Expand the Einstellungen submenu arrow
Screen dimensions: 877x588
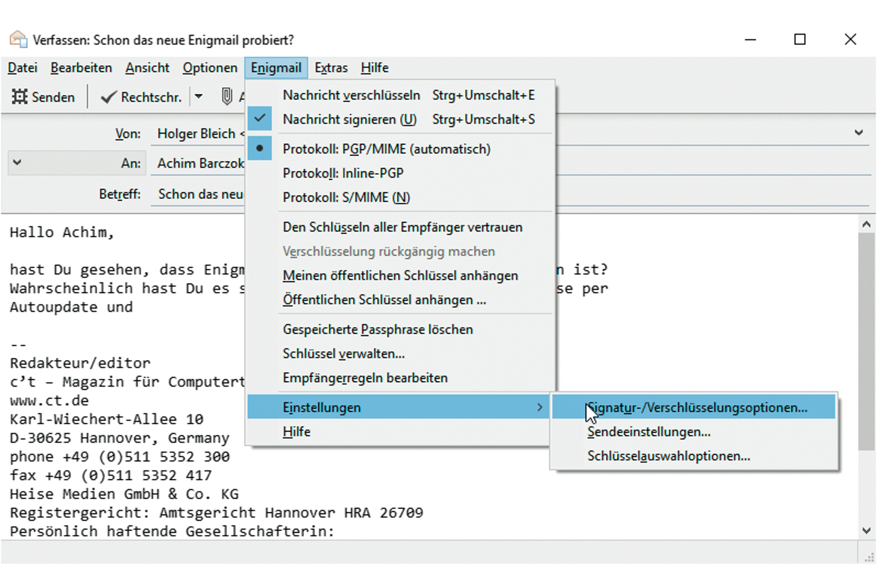point(540,407)
